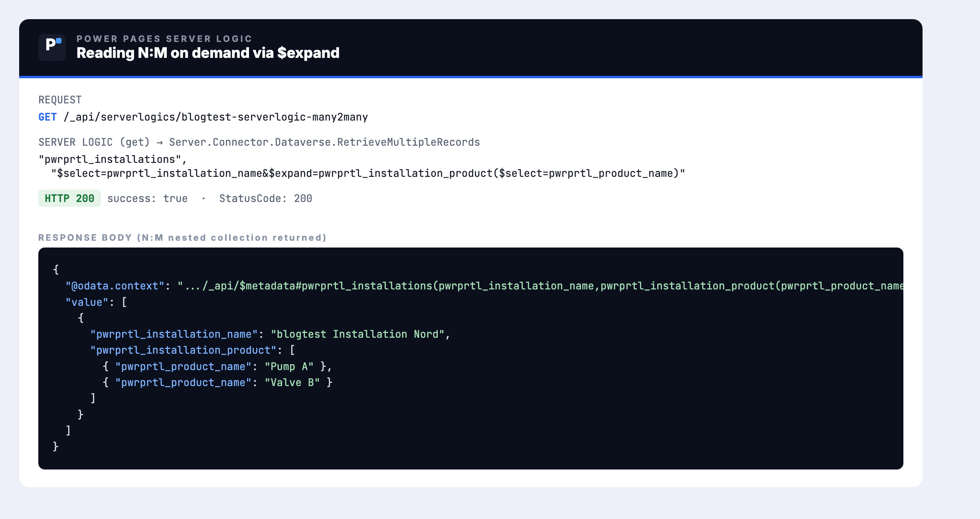Select the 'POWER PAGES SERVER LOGIC' label

point(164,39)
